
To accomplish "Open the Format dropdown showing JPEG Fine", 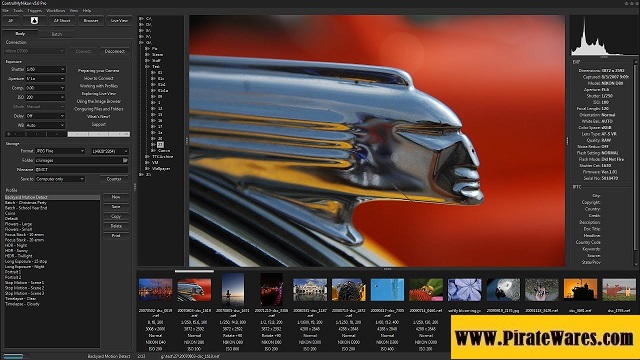I will click(60, 151).
